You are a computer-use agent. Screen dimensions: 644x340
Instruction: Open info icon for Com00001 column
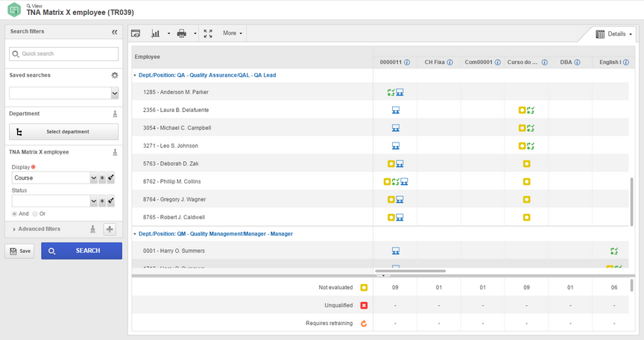click(498, 63)
